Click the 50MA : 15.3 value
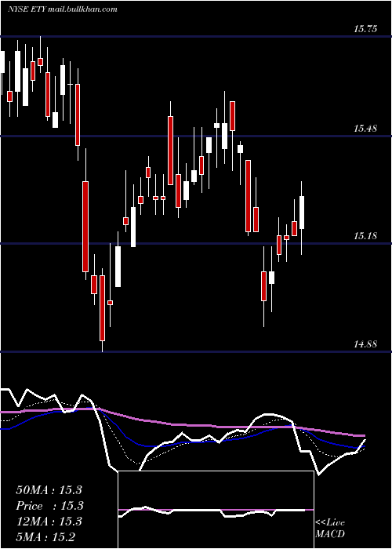The image size is (392, 549). coord(49,490)
